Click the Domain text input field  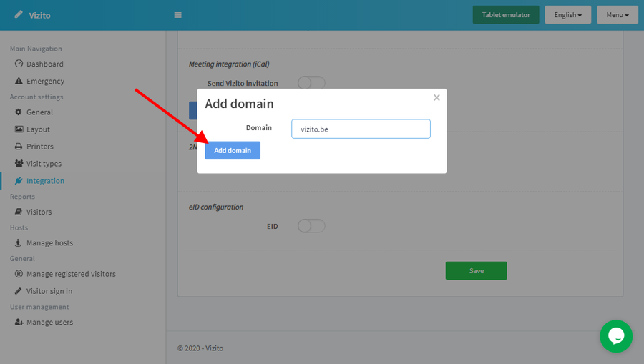pyautogui.click(x=361, y=129)
